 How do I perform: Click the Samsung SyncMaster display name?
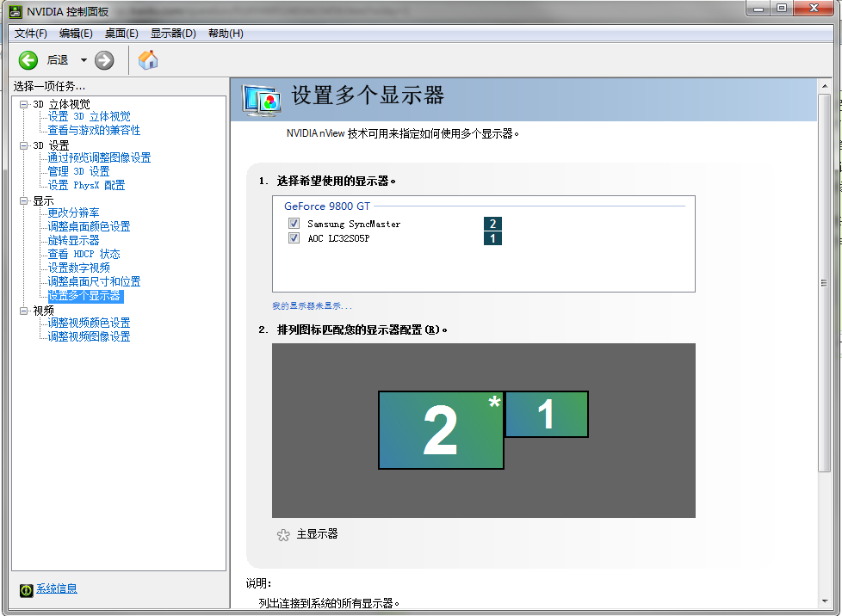coord(354,224)
